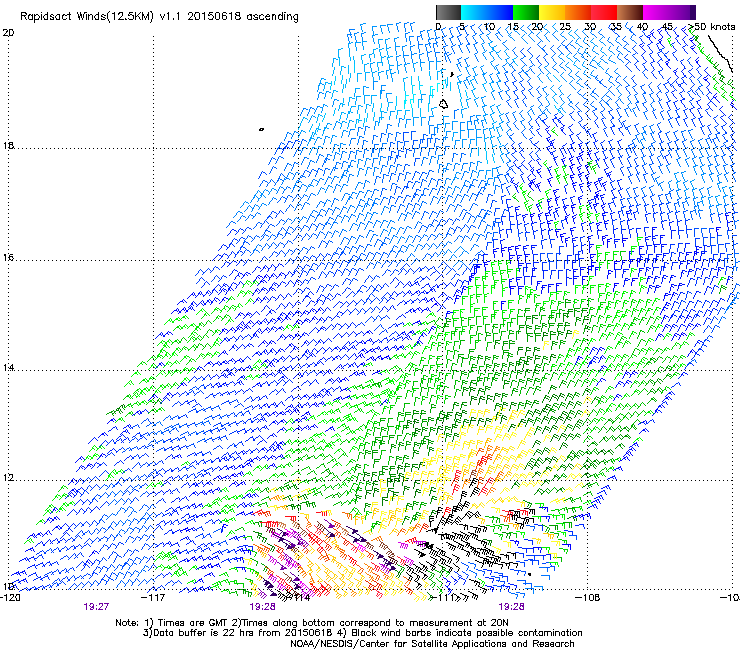
Task: Click the NOAA/NESDIS credit line
Action: [432, 644]
